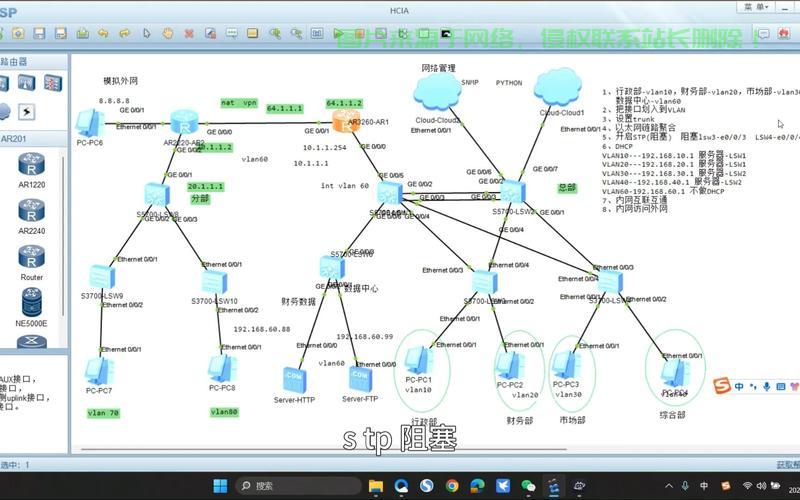Choose the wireless device category icon
The height and width of the screenshot is (500, 800).
tap(27, 83)
